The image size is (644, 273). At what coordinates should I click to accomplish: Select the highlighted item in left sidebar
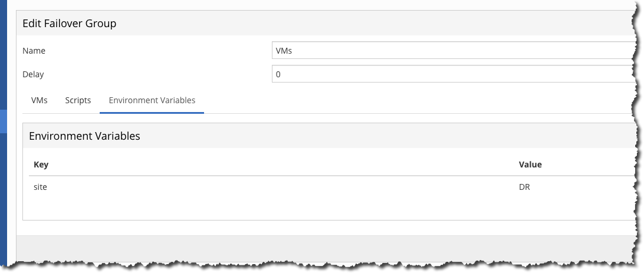[x=3, y=121]
